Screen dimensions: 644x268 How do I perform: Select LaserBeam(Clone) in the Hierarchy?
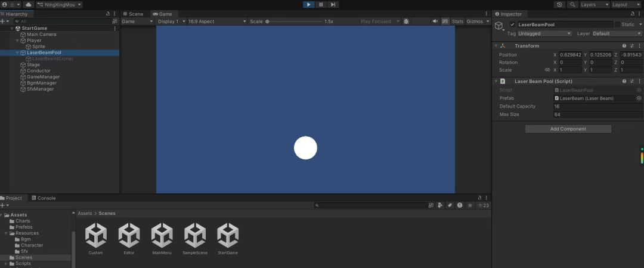(x=52, y=58)
